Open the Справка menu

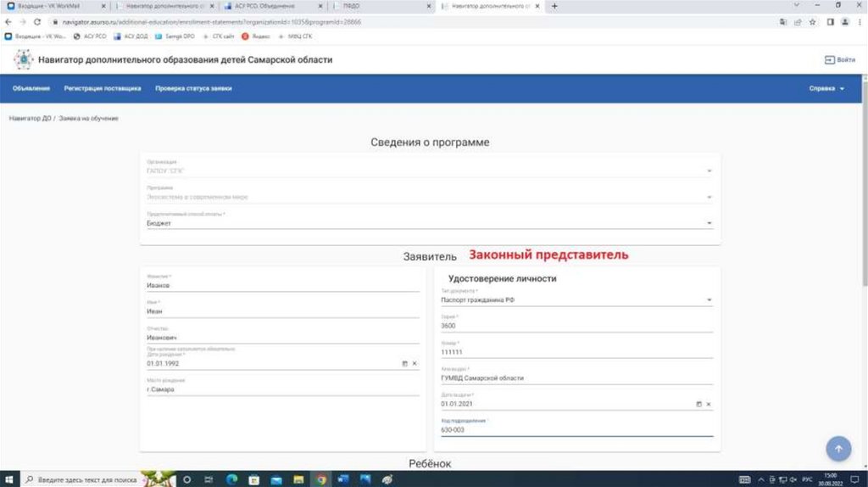click(826, 88)
